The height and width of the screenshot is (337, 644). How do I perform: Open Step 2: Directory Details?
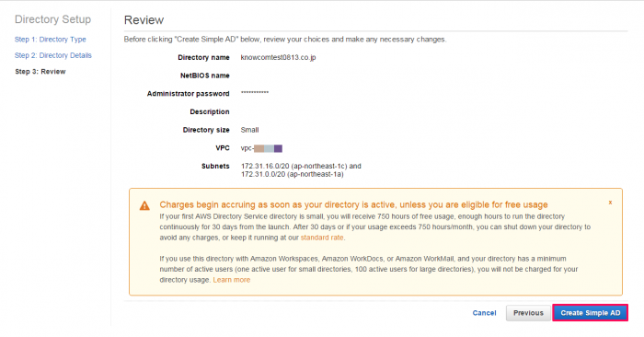click(x=53, y=55)
